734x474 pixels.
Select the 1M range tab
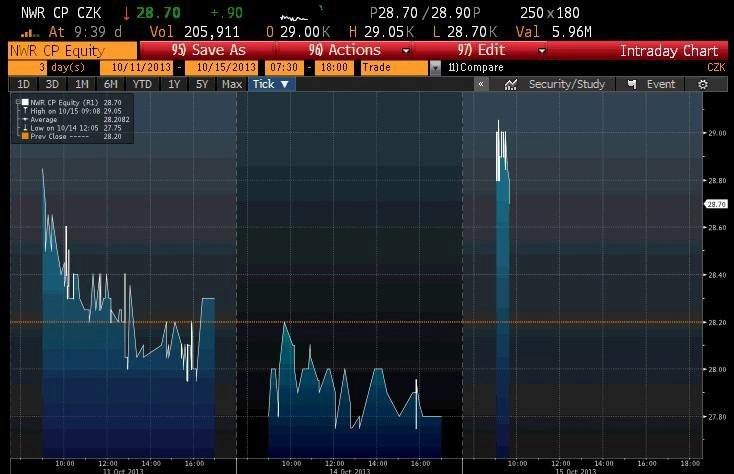(81, 84)
